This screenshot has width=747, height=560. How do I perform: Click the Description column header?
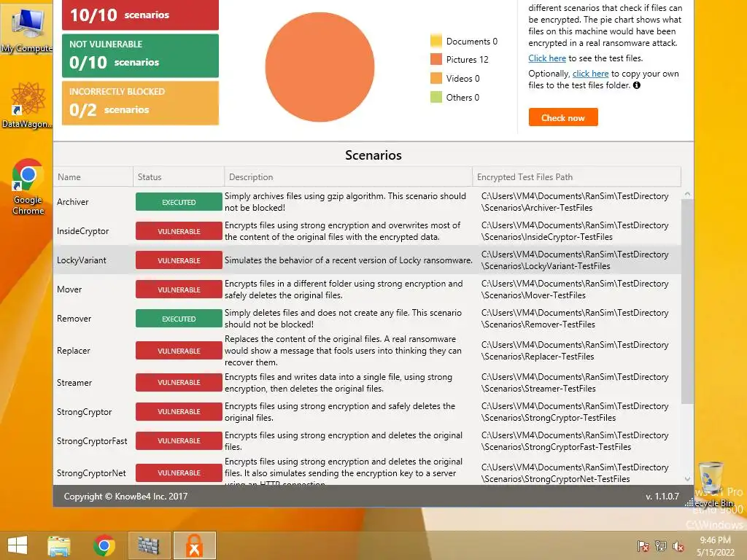tap(348, 176)
